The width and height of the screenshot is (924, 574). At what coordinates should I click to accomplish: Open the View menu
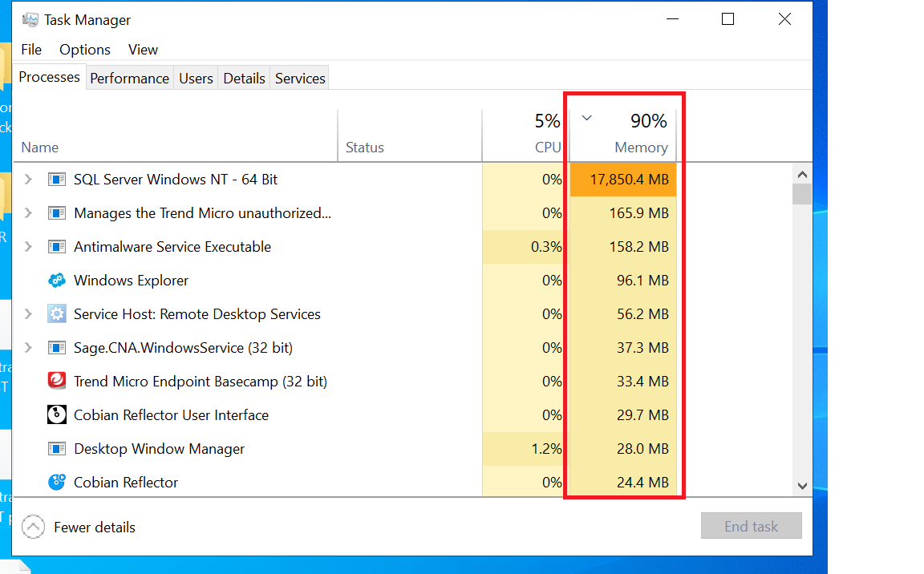pyautogui.click(x=142, y=49)
